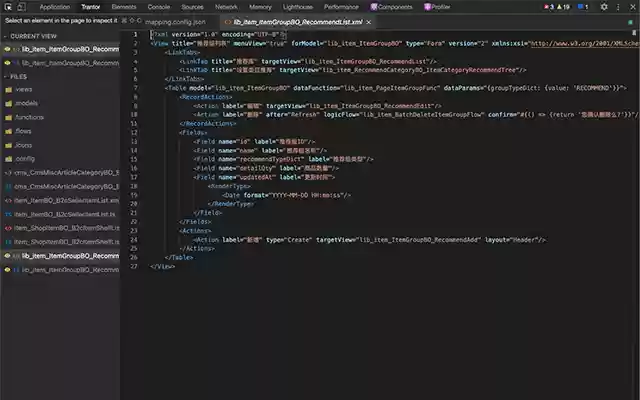Open the Lighthouse tab
Screen dimensions: 640x400
(x=298, y=7)
